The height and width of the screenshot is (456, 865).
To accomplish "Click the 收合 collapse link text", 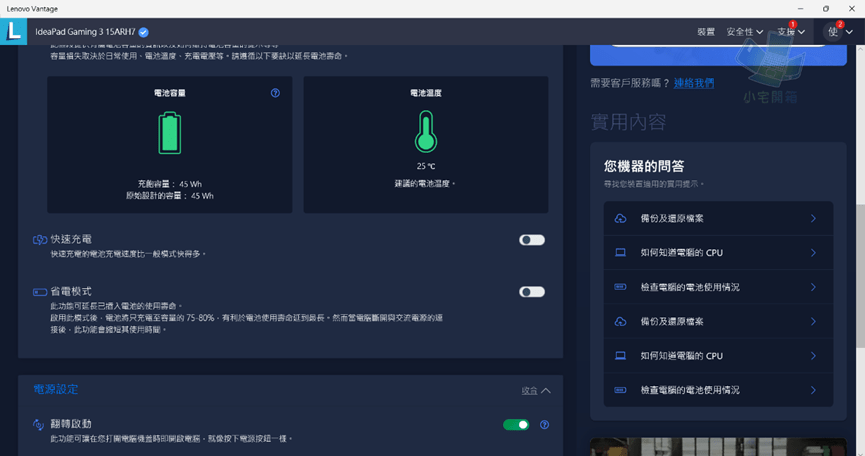I will tap(530, 390).
